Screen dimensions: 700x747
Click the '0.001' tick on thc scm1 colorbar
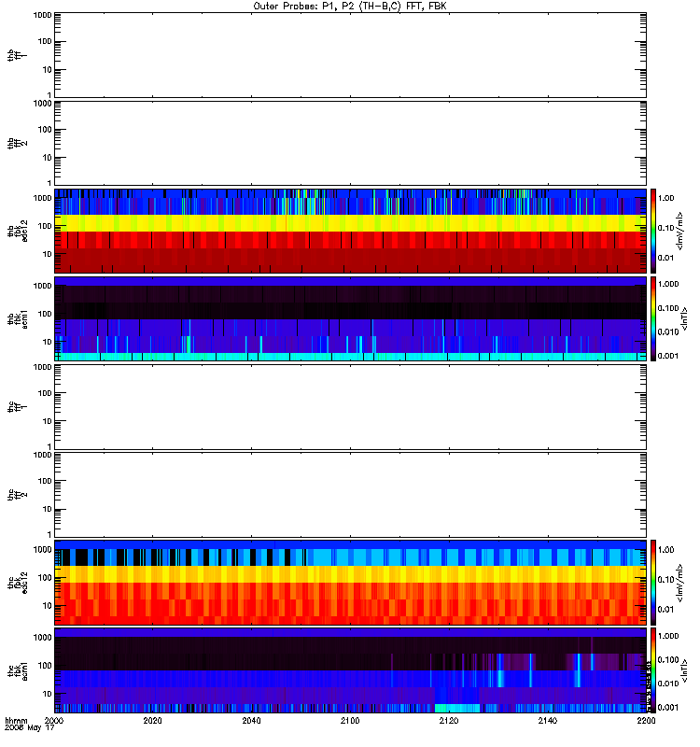(668, 708)
